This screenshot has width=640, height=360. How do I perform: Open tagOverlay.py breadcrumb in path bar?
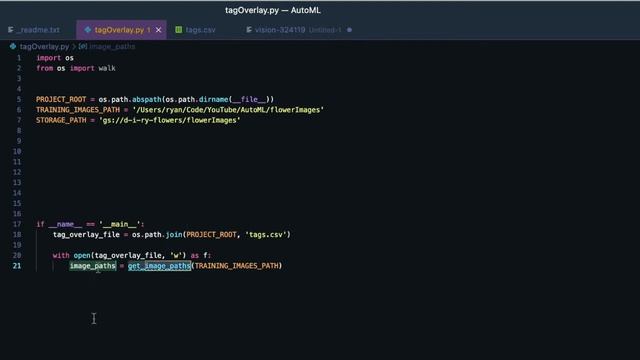click(44, 47)
